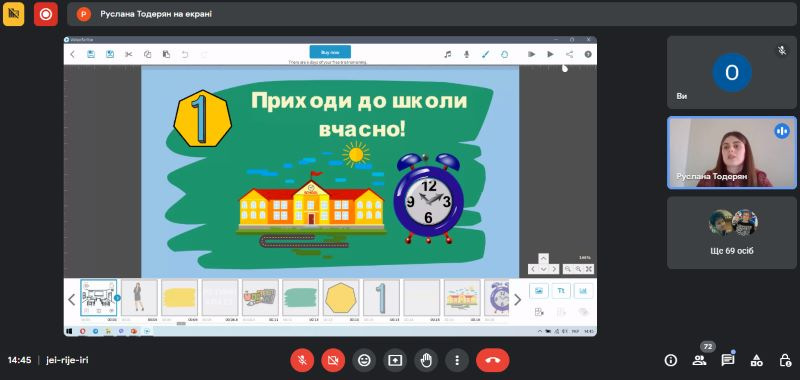Click the timeline horizontal scrollbar handle
This screenshot has height=380, width=800.
[x=181, y=323]
